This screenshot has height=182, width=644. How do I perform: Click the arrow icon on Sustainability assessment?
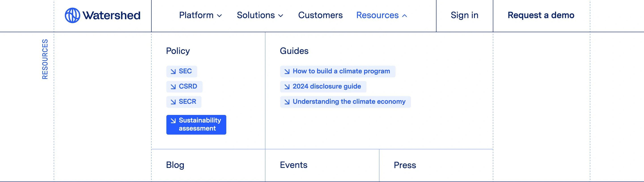click(x=173, y=121)
